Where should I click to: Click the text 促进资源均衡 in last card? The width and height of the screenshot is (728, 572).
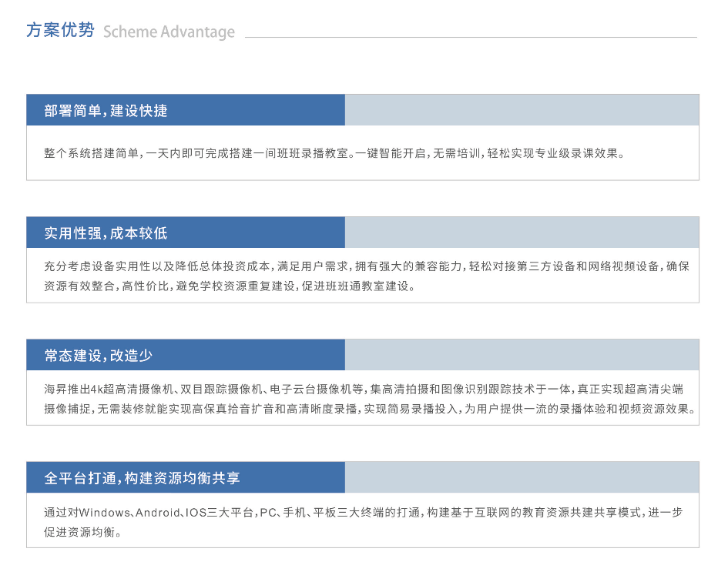click(x=81, y=532)
